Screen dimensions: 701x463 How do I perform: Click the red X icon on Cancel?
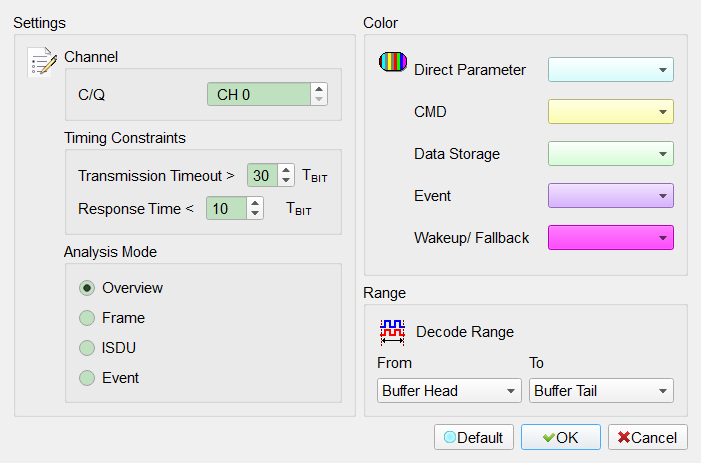click(624, 437)
